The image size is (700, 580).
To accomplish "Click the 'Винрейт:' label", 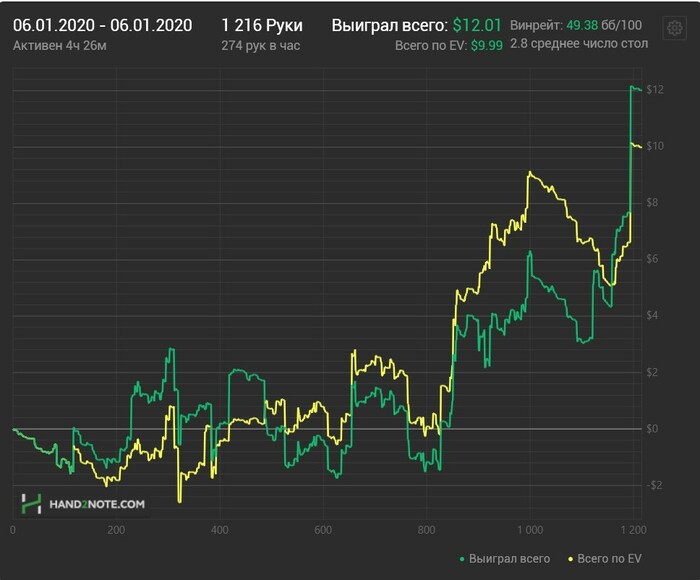I will [x=537, y=25].
